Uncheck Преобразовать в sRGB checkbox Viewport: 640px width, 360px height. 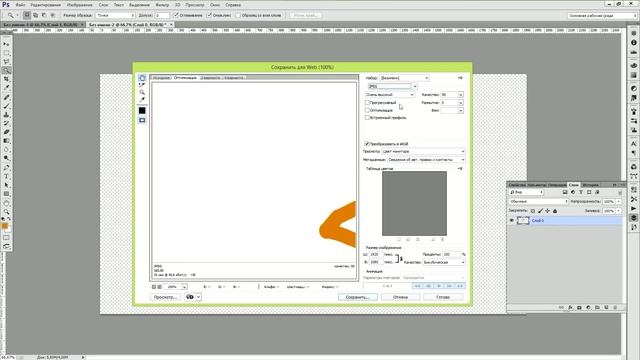(x=367, y=144)
